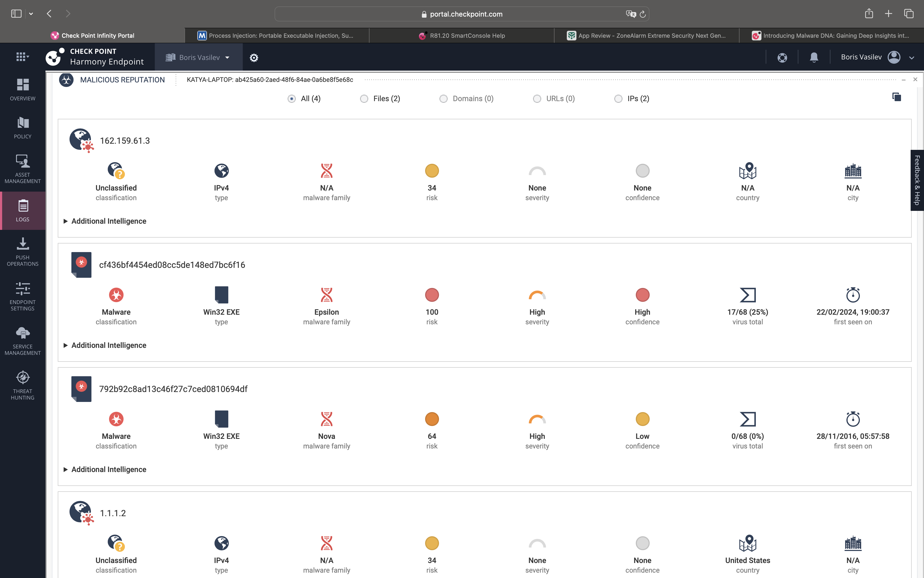Click the file icon for hash cf436bf4454ed08cc5de148ed7bc6f16

tap(81, 265)
